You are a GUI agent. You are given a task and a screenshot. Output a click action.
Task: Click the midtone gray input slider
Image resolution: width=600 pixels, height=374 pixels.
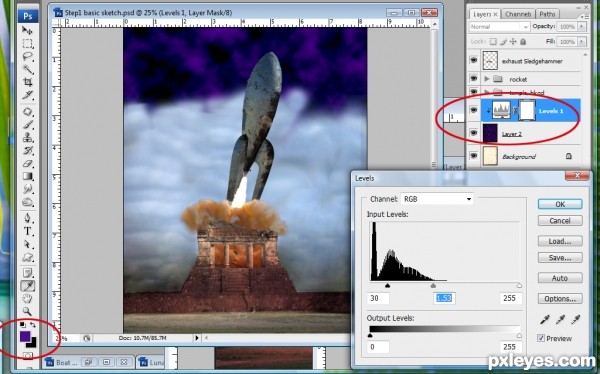point(433,286)
